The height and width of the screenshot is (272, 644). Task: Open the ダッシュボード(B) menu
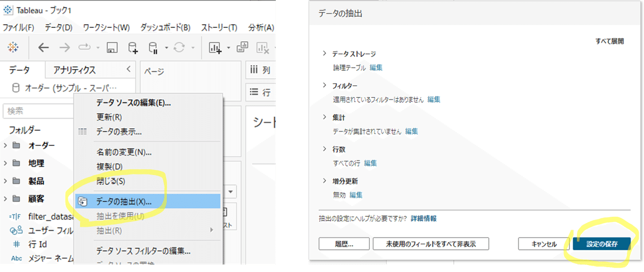click(x=165, y=27)
